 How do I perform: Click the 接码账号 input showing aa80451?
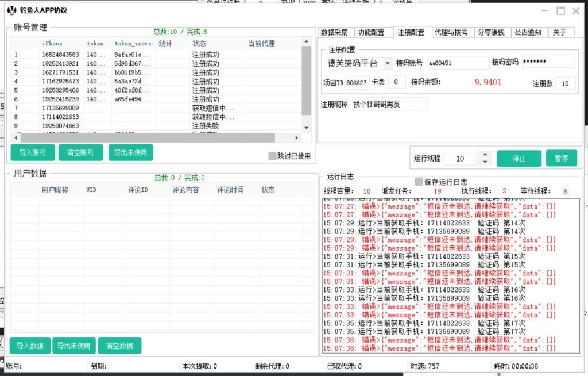[x=458, y=62]
